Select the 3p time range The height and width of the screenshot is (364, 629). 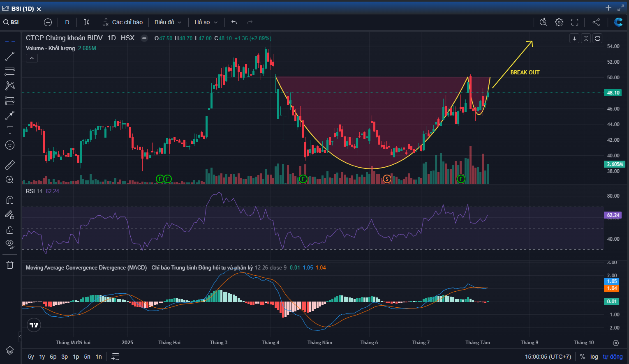pos(65,357)
